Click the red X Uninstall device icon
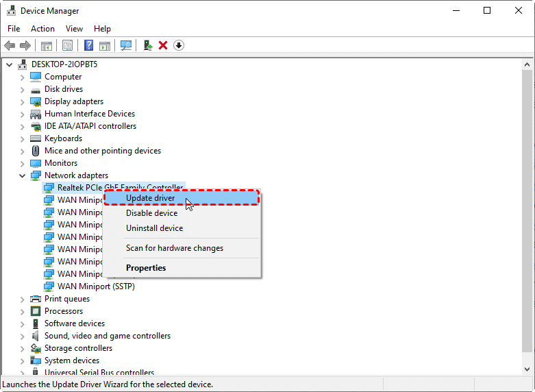This screenshot has width=535, height=392. [x=163, y=45]
